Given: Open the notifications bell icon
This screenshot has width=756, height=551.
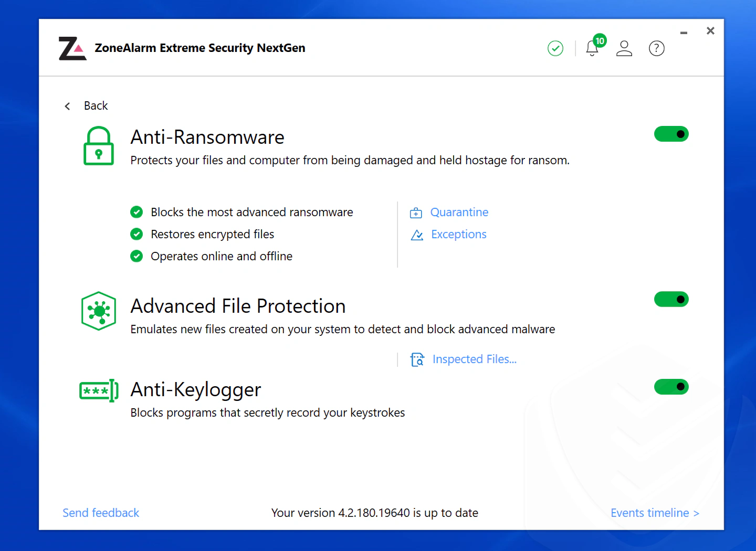Looking at the screenshot, I should [592, 48].
